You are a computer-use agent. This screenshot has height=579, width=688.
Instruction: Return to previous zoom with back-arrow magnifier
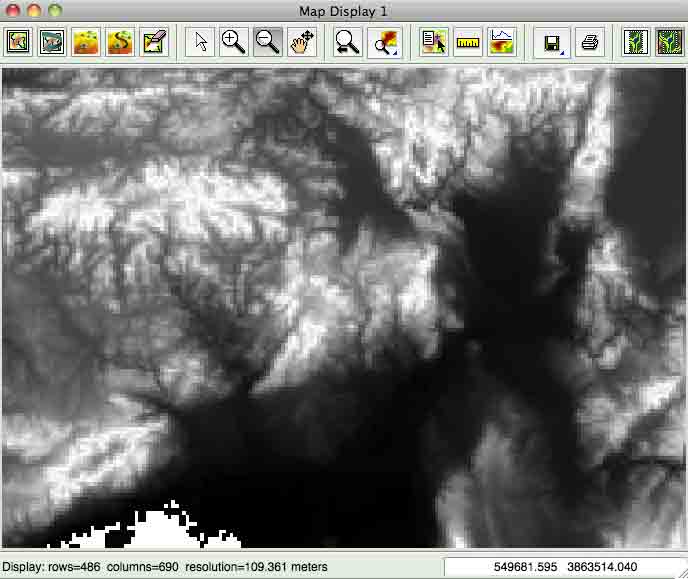(x=347, y=42)
